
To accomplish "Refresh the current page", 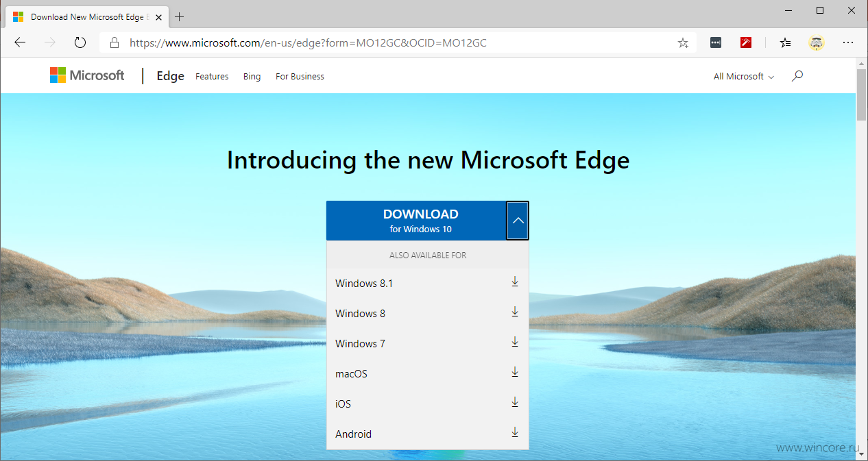I will pos(80,42).
